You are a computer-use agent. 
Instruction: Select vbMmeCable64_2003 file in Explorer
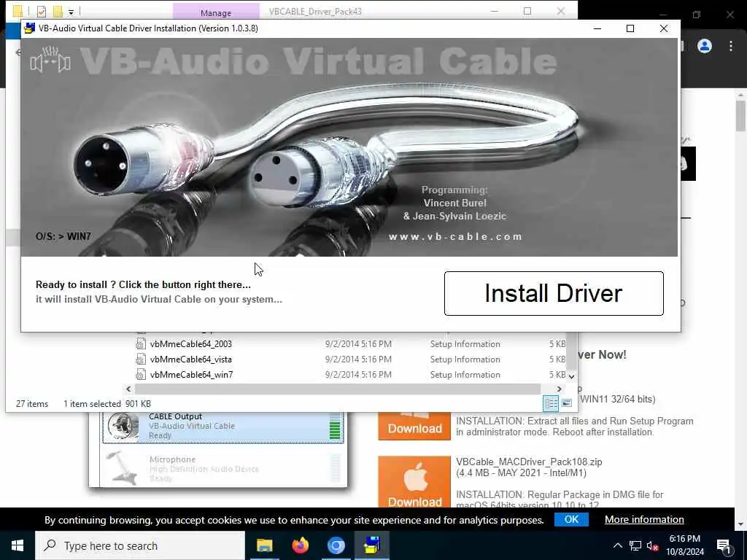point(190,344)
